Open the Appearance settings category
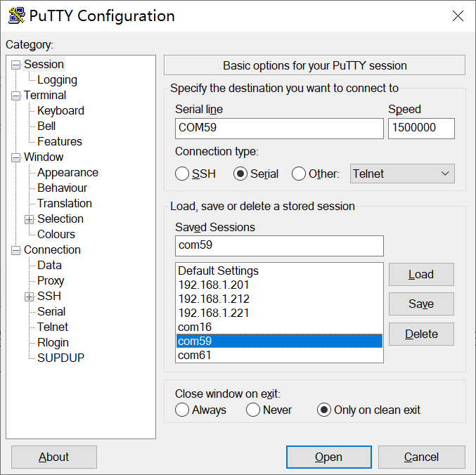Image resolution: width=476 pixels, height=475 pixels. tap(67, 173)
